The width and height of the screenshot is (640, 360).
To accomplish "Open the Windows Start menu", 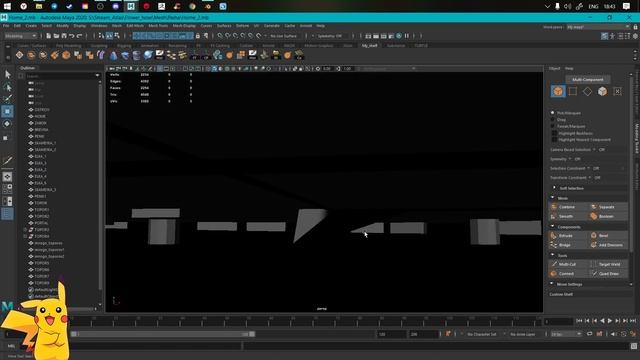I will click(x=7, y=6).
